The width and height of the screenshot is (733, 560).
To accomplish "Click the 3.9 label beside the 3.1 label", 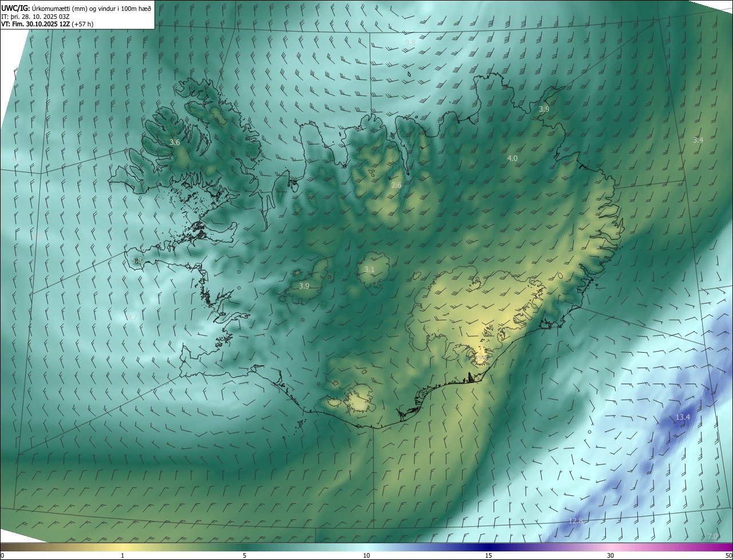I will pyautogui.click(x=304, y=286).
